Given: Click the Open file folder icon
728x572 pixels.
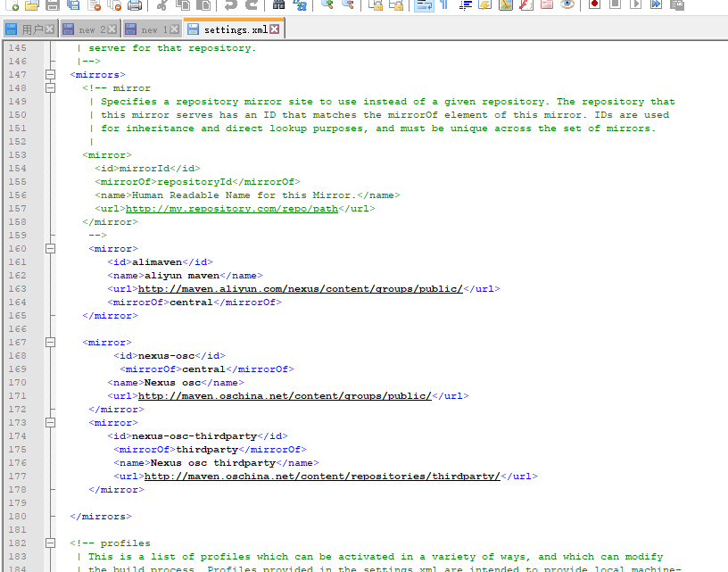Looking at the screenshot, I should point(31,4).
